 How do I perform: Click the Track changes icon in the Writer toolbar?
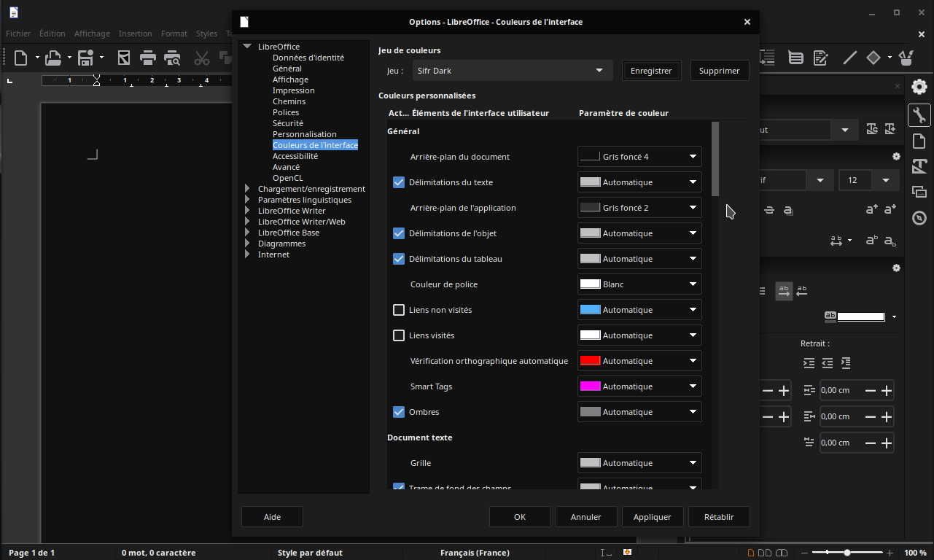[x=820, y=58]
